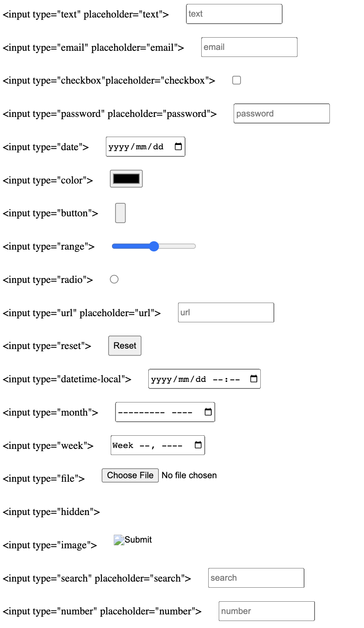Viewport: 364px width, 628px height.
Task: Click the url input field
Action: pyautogui.click(x=226, y=313)
